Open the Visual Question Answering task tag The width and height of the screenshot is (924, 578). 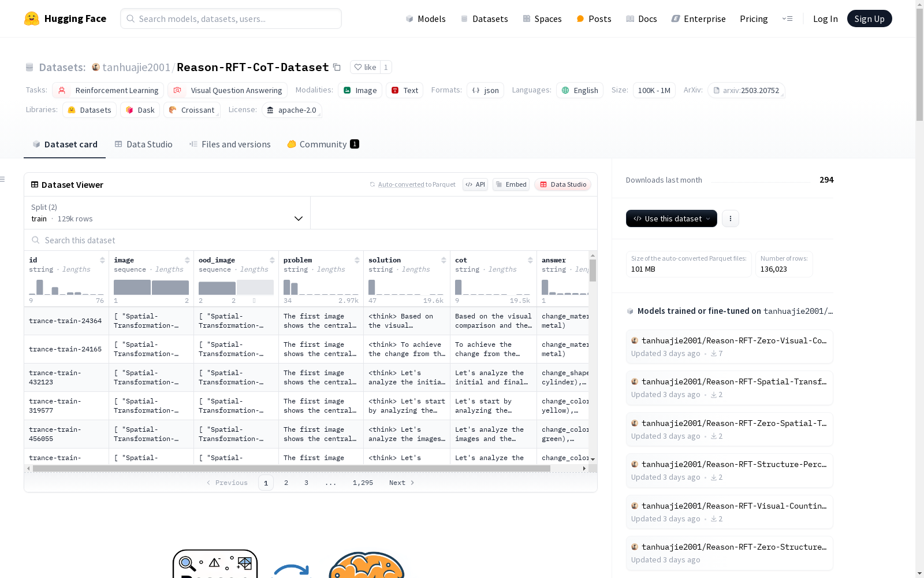228,90
